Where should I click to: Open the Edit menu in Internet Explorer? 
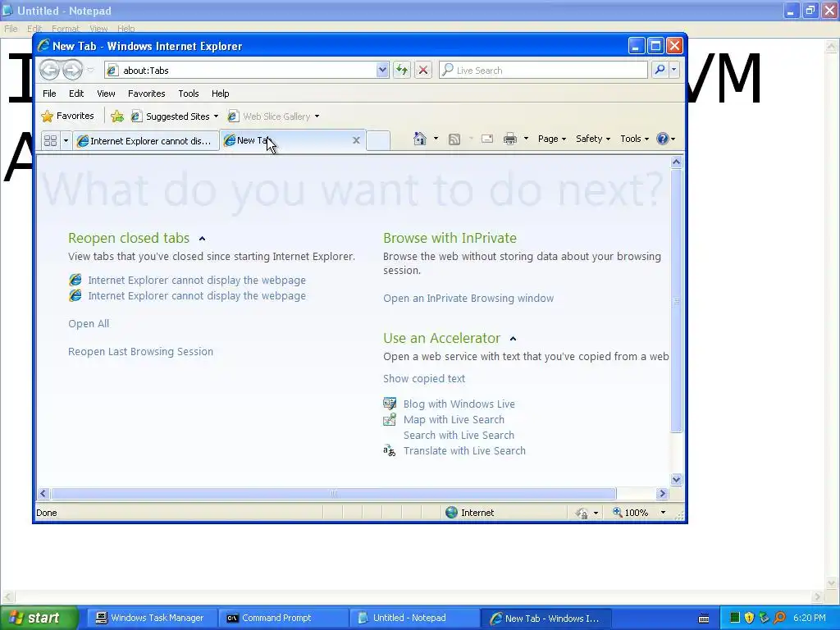click(76, 94)
